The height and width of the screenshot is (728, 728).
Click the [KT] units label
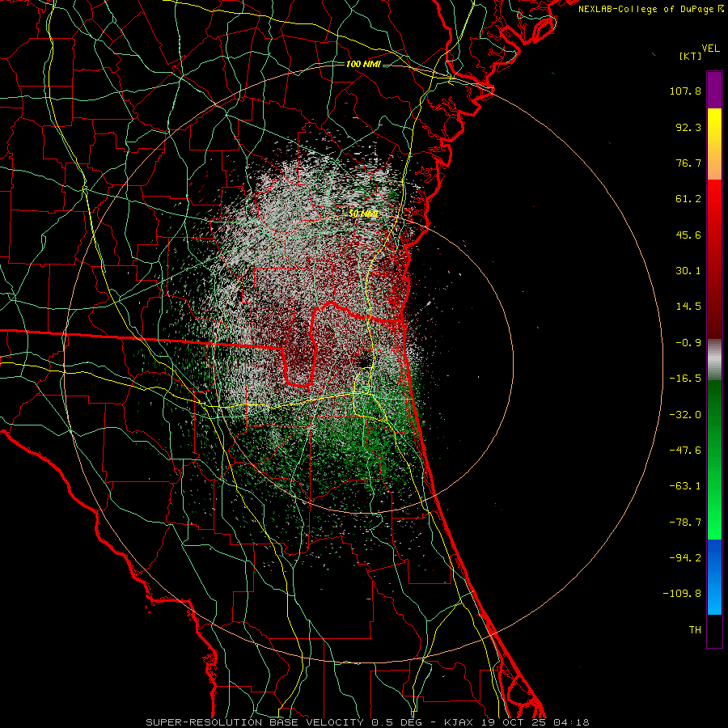(691, 56)
